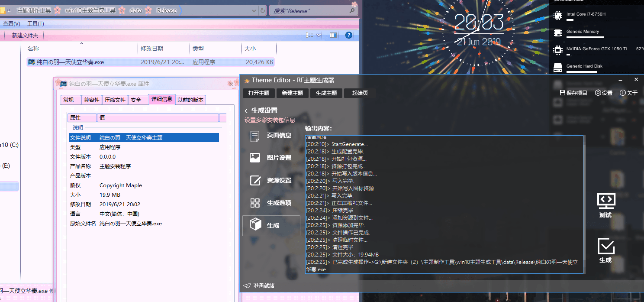Select the 文件说明 property row
This screenshot has width=644, height=302.
144,138
